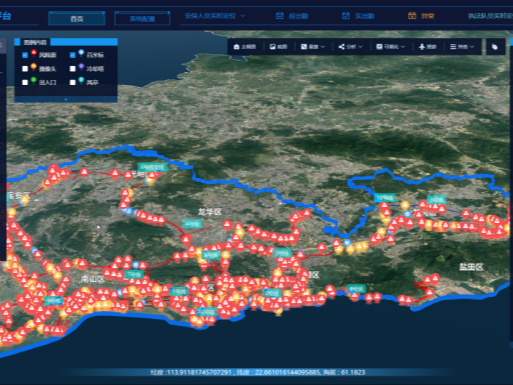Image resolution: width=513 pixels, height=385 pixels.
Task: Open the 量测 measurement dropdown
Action: click(313, 47)
